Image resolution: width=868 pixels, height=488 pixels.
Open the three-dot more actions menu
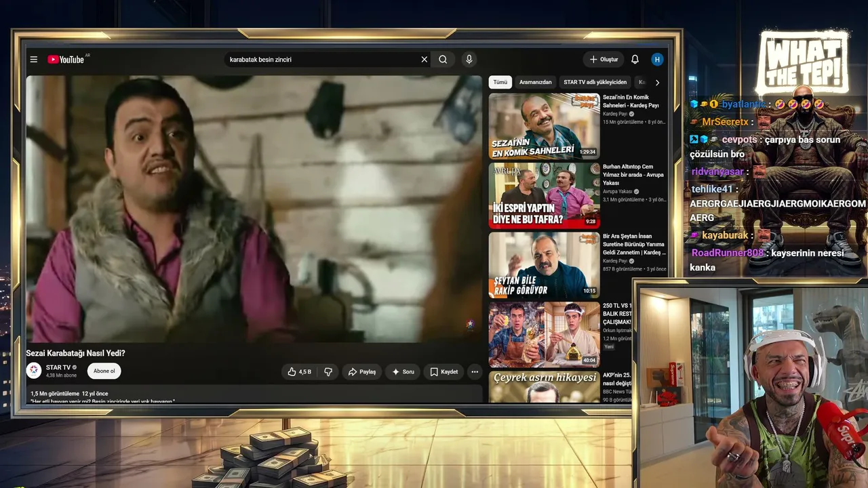point(475,371)
